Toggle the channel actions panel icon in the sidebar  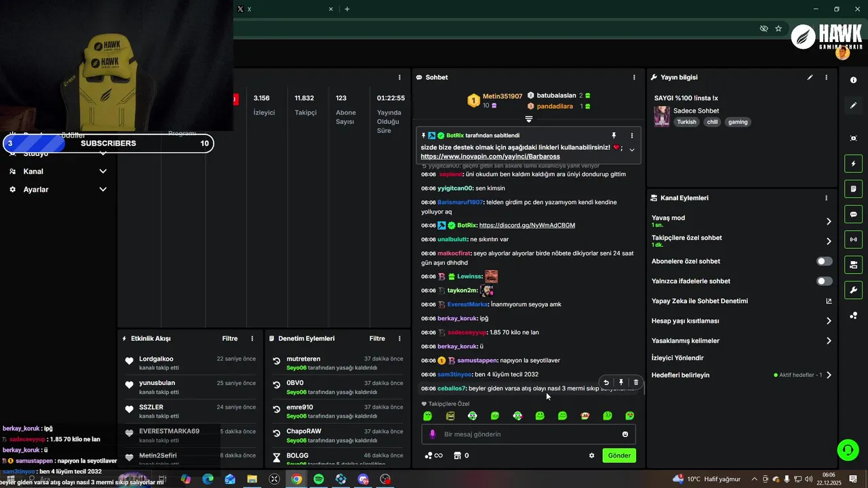[853, 264]
